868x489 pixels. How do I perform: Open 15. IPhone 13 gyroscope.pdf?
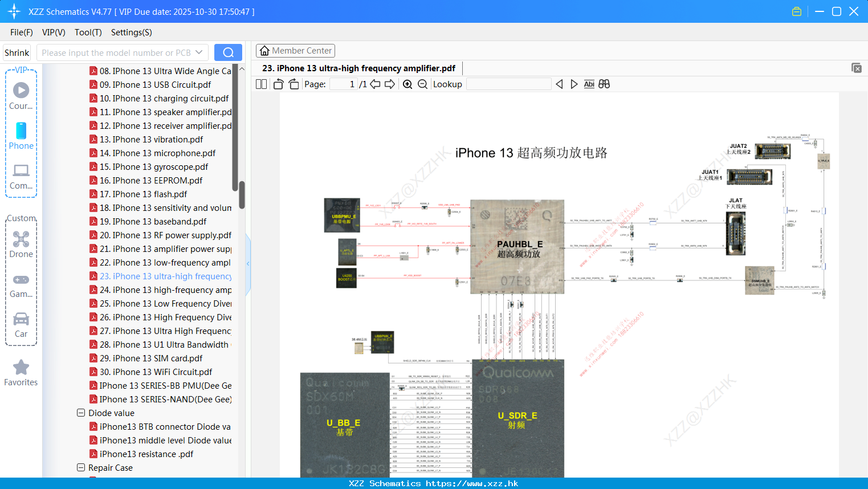click(x=149, y=167)
